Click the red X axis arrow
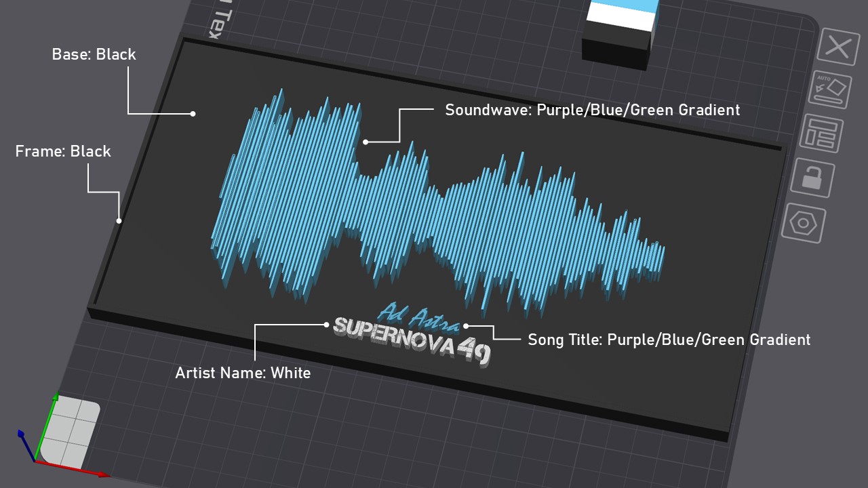Screen dimensions: 868x488 [75, 468]
